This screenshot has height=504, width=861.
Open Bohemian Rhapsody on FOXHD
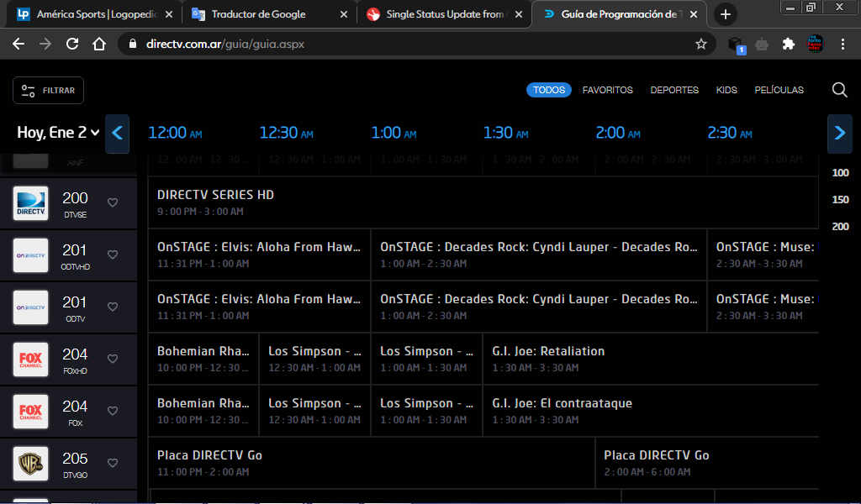(203, 359)
